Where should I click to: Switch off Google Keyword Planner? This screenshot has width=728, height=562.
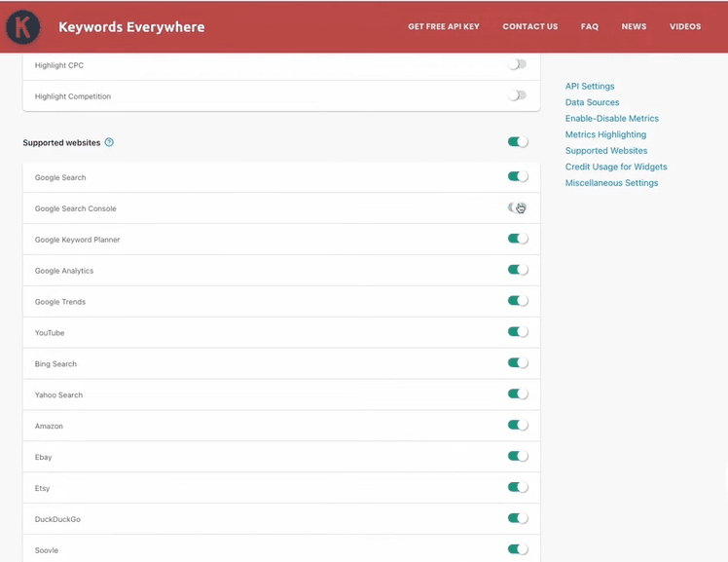pos(518,239)
